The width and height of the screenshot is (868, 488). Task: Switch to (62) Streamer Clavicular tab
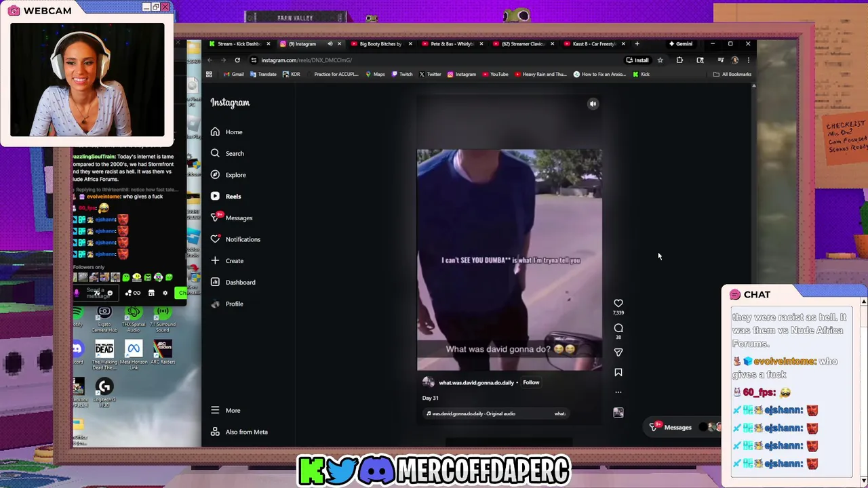tap(523, 44)
